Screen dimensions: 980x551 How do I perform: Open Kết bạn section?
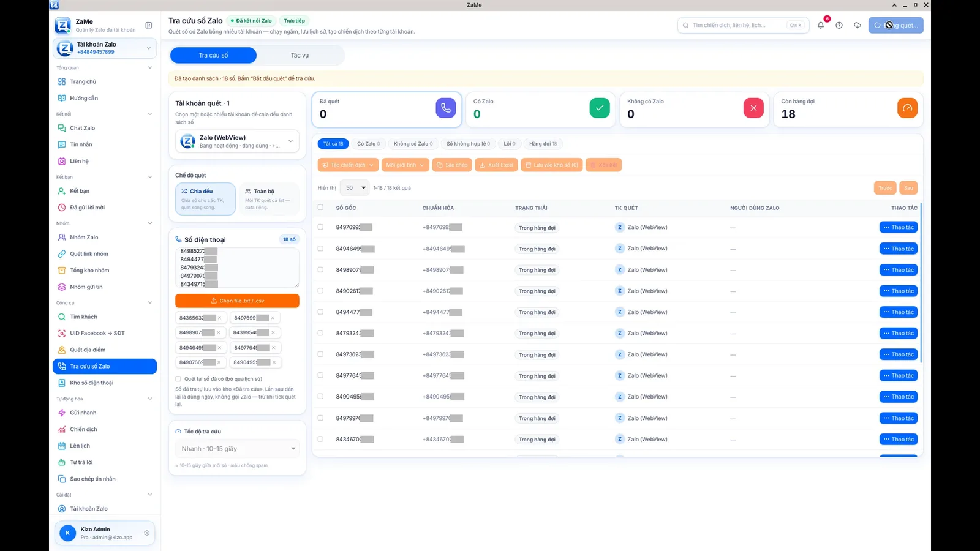pos(105,191)
